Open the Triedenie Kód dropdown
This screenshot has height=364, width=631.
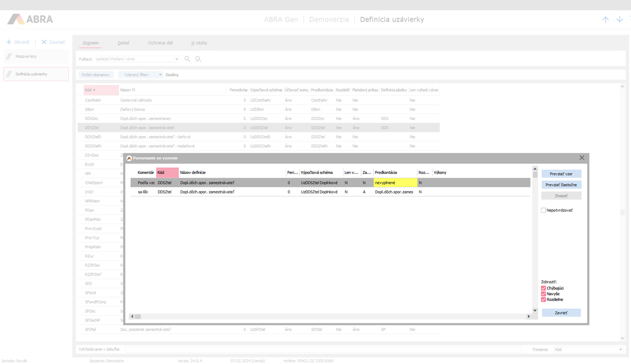pos(620,350)
